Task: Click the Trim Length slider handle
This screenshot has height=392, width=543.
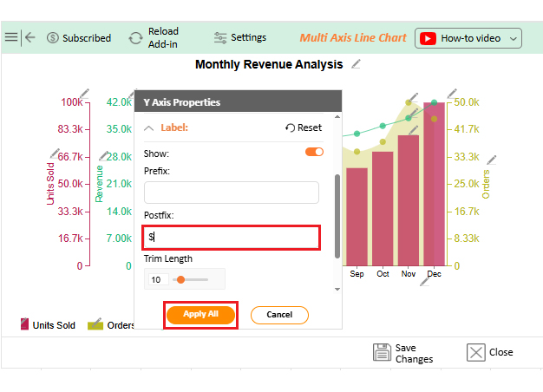Action: [x=180, y=279]
